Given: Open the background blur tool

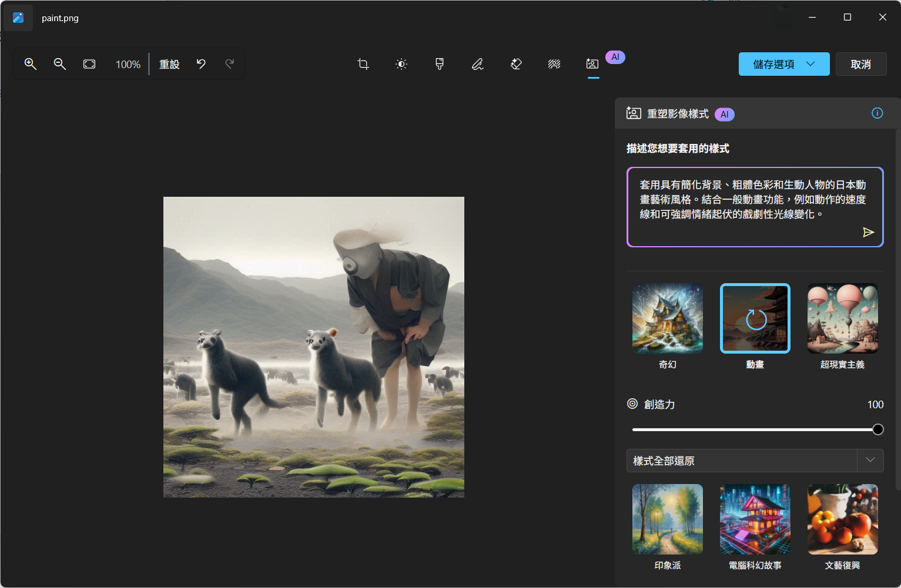Looking at the screenshot, I should coord(554,64).
